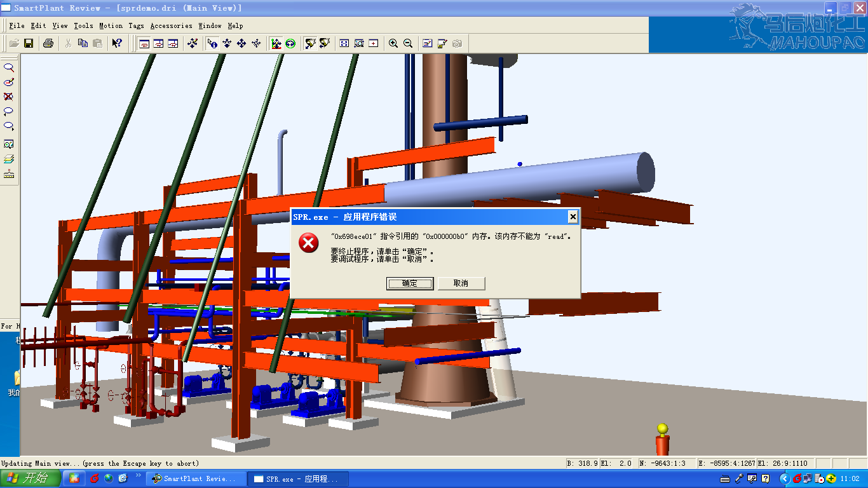
Task: Click the camera snapshot toolbar icon
Action: [457, 43]
